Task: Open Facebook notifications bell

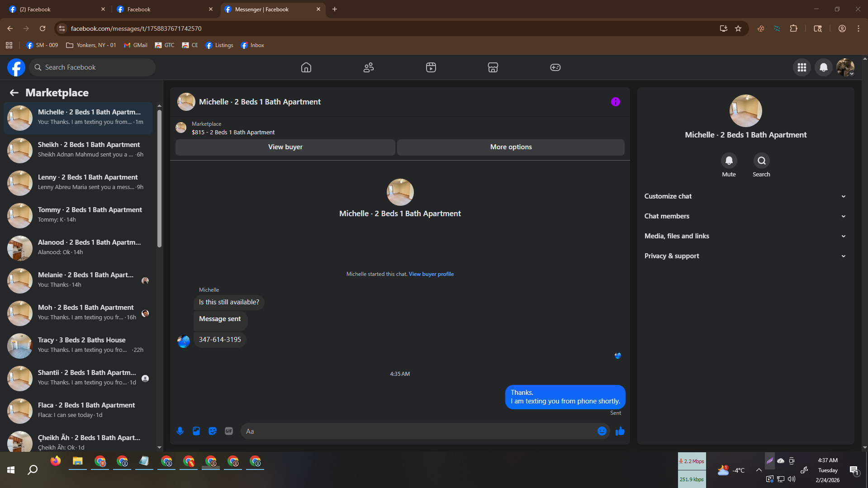Action: tap(824, 67)
